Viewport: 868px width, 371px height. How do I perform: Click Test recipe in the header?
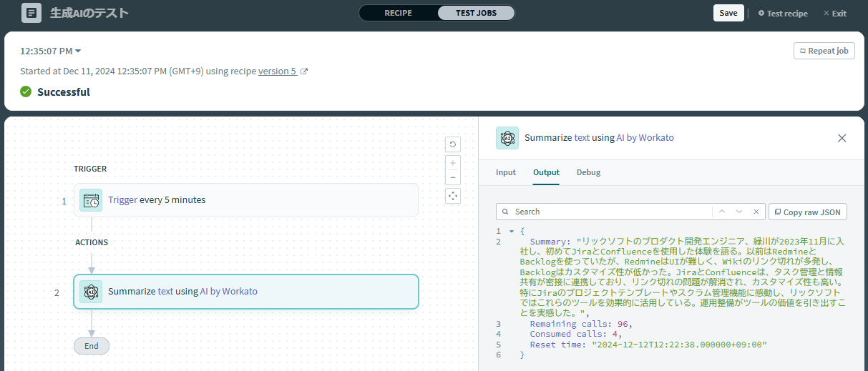click(x=783, y=13)
